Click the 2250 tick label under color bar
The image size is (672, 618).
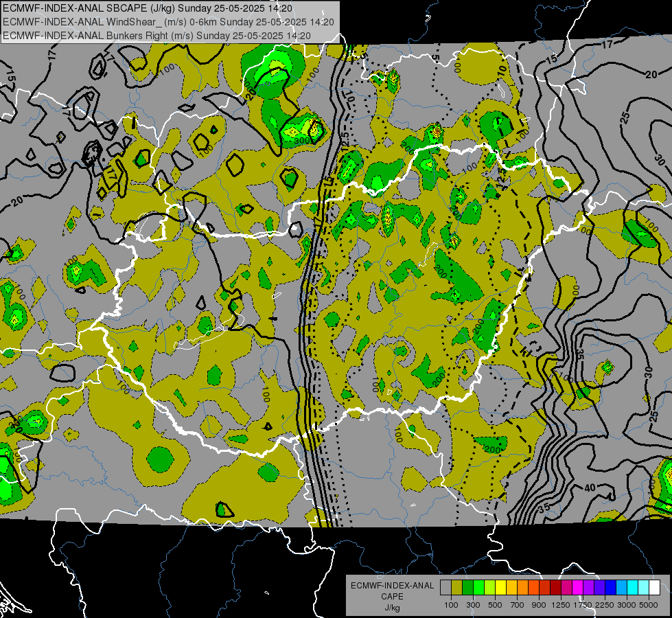605,605
